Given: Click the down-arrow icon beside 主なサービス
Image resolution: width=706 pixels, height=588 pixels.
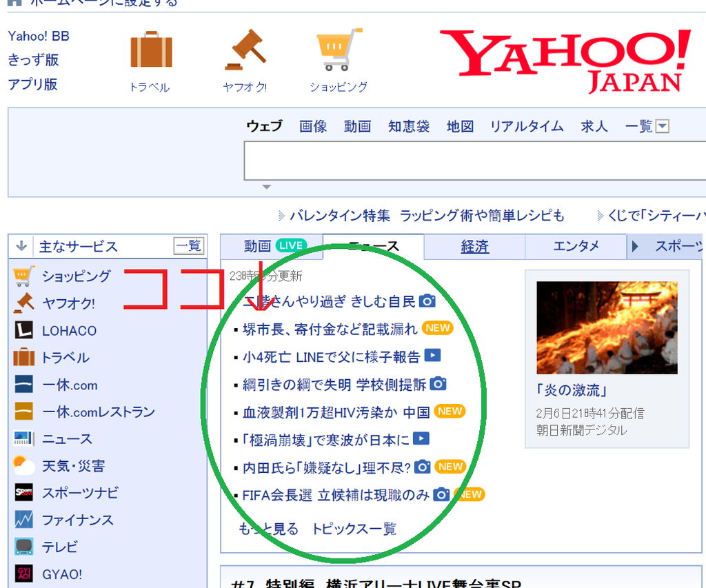Looking at the screenshot, I should (21, 246).
